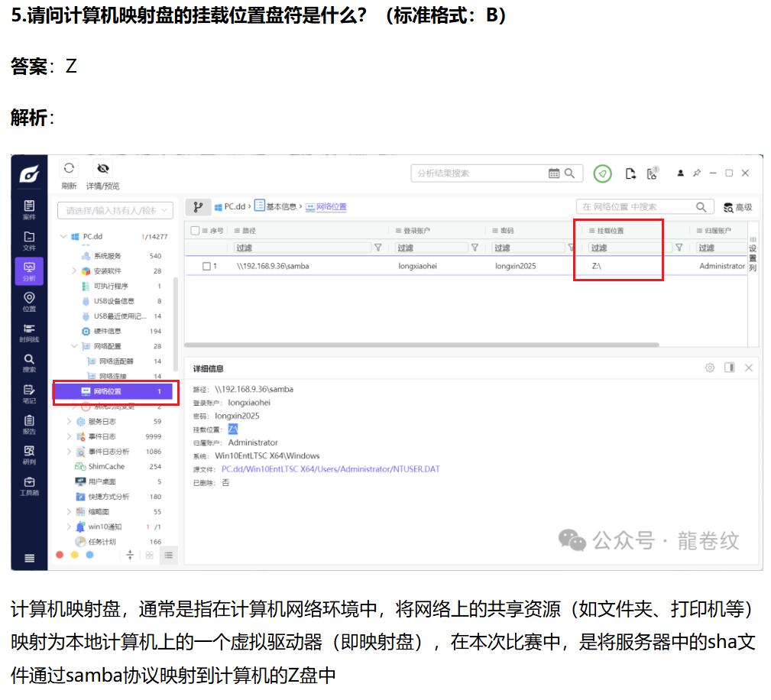
Task: Click the 刷新 refresh icon
Action: point(69,169)
